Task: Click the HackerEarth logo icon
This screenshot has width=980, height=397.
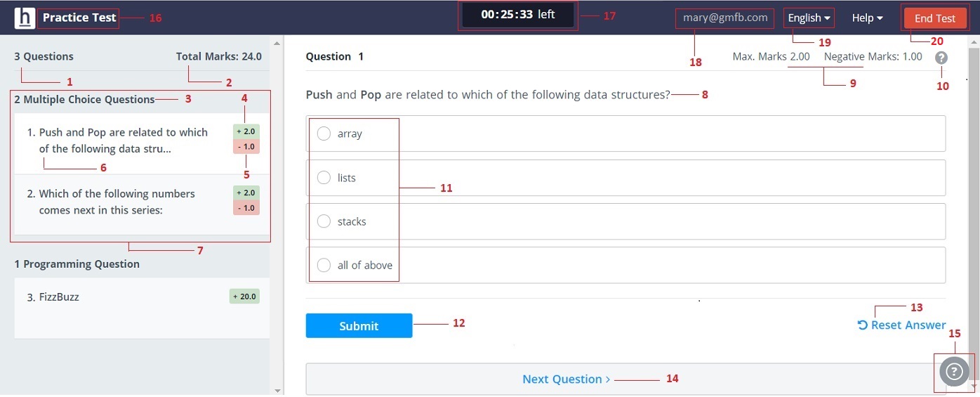Action: click(x=25, y=18)
